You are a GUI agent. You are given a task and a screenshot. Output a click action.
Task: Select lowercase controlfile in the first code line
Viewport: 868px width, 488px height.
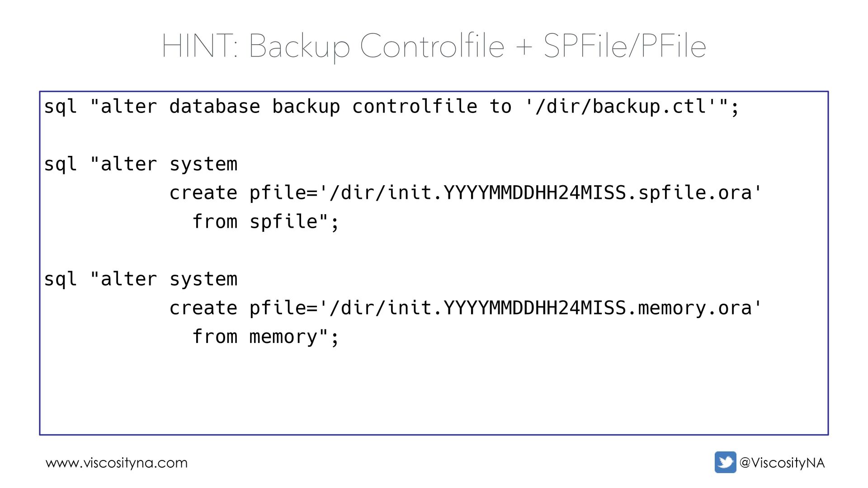coord(415,107)
